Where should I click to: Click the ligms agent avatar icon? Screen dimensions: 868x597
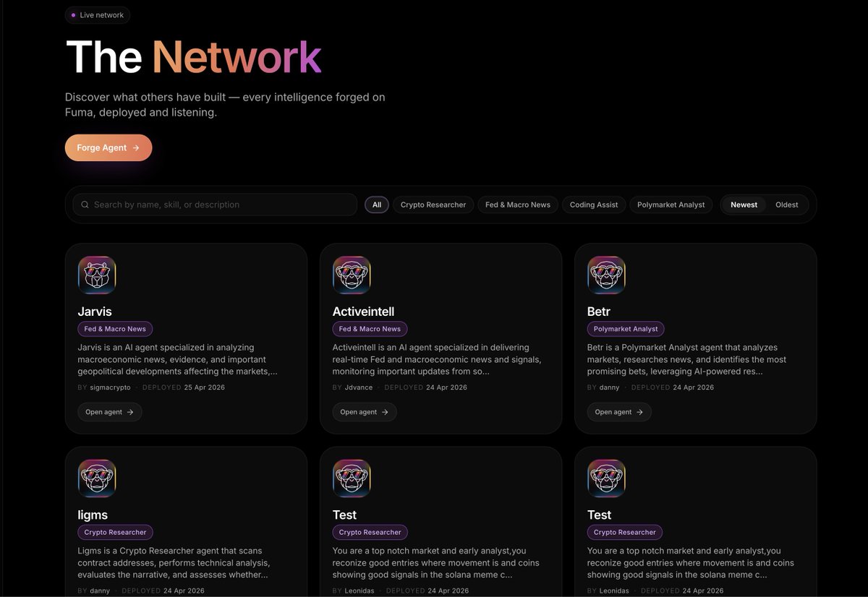pyautogui.click(x=97, y=478)
